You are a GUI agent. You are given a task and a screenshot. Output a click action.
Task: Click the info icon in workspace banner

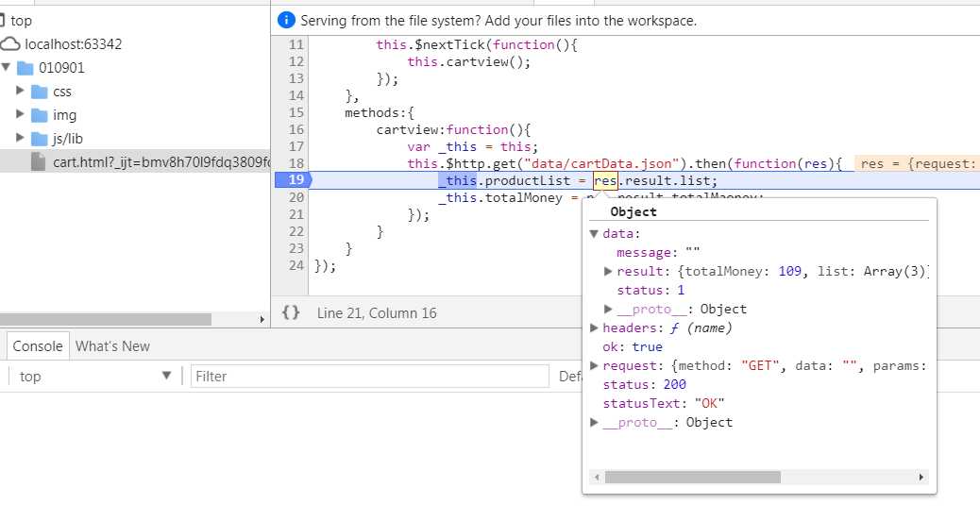[286, 20]
